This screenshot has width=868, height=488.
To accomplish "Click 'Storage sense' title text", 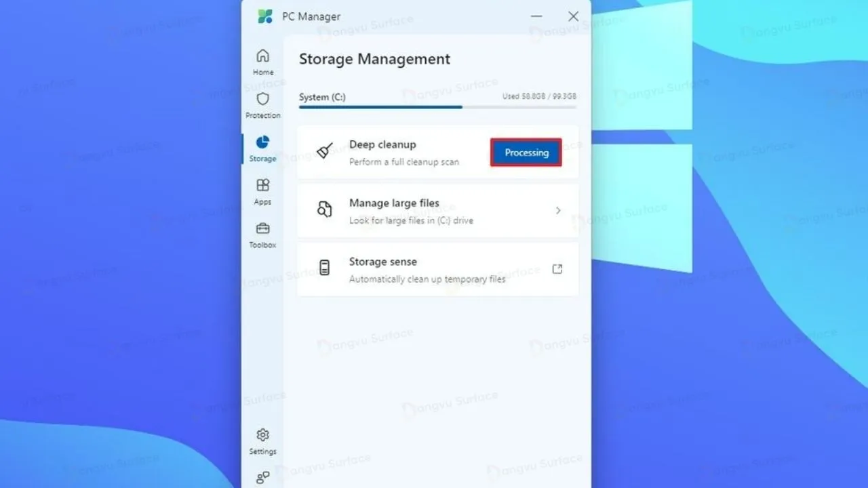I will (383, 262).
